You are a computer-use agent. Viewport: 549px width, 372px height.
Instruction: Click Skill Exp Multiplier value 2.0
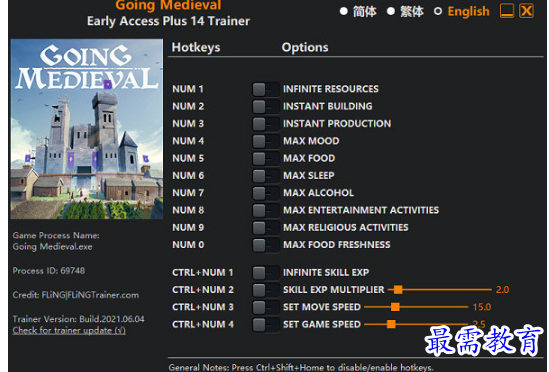click(x=502, y=290)
